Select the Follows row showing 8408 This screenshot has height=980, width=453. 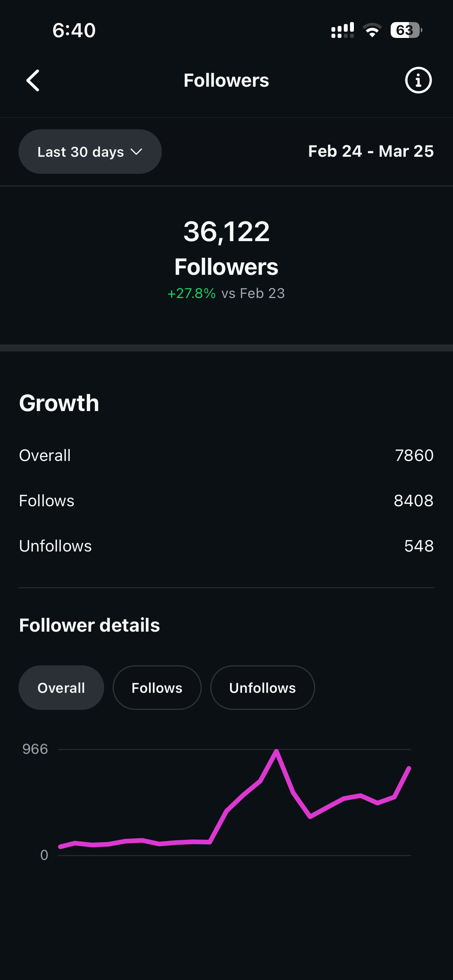pyautogui.click(x=226, y=501)
